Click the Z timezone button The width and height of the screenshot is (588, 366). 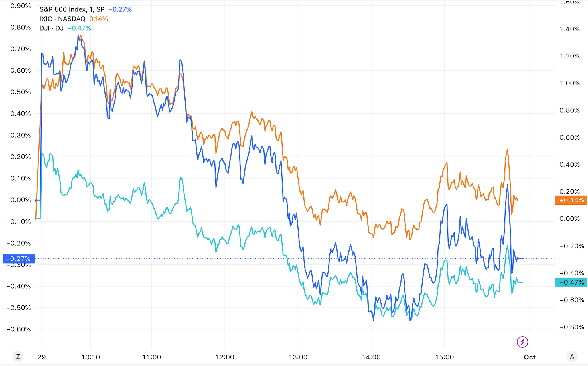tap(18, 357)
